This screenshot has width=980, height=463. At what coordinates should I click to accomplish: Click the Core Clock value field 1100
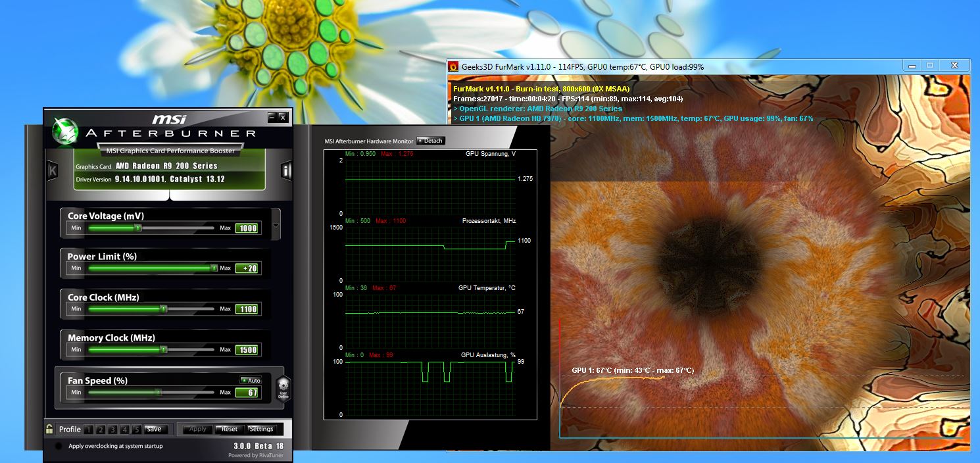pyautogui.click(x=247, y=309)
